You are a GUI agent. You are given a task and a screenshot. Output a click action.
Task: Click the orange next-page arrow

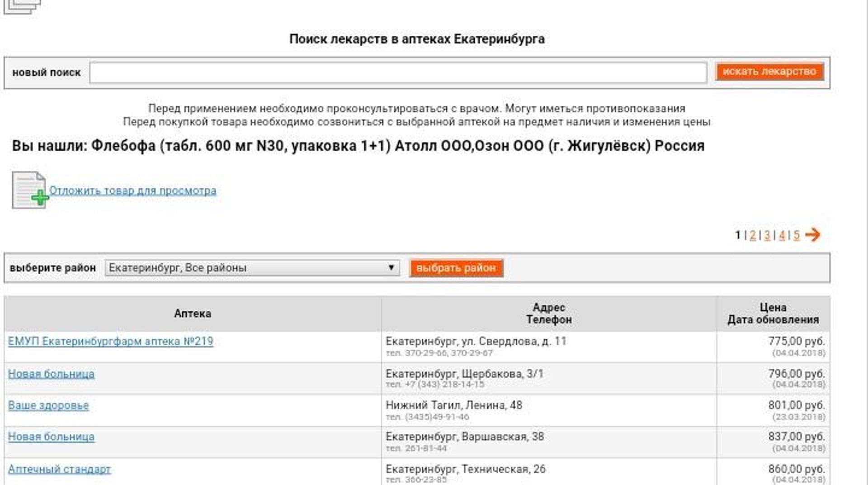point(812,234)
